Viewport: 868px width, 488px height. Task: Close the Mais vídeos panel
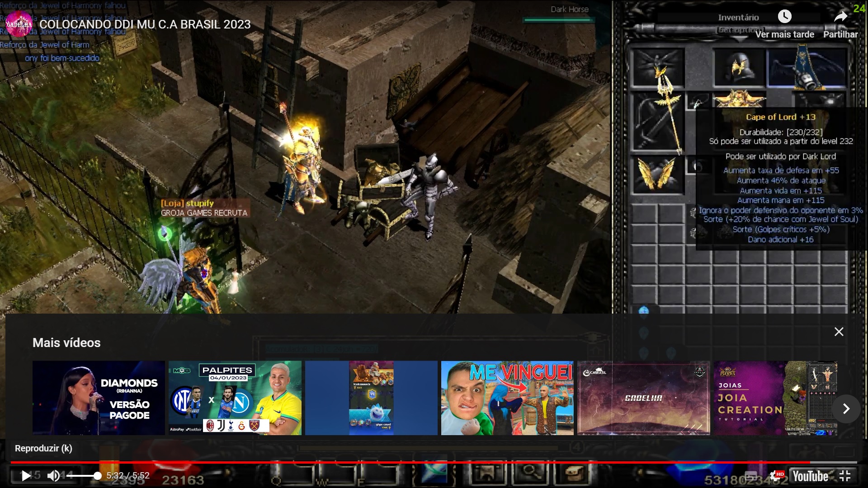[839, 332]
